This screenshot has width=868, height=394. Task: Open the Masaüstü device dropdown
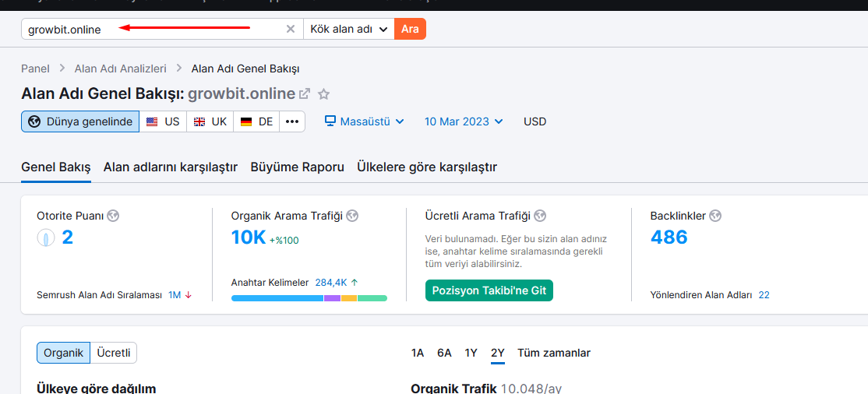click(x=364, y=121)
